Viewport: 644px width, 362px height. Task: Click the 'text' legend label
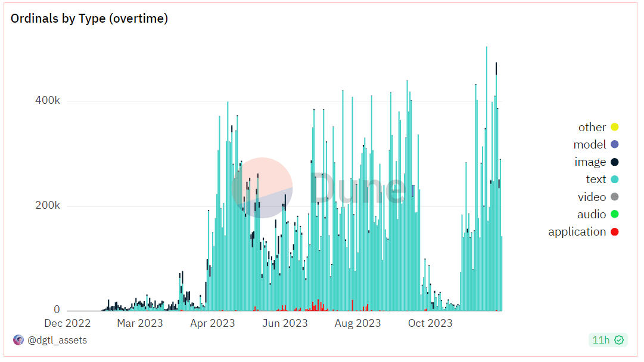(596, 180)
